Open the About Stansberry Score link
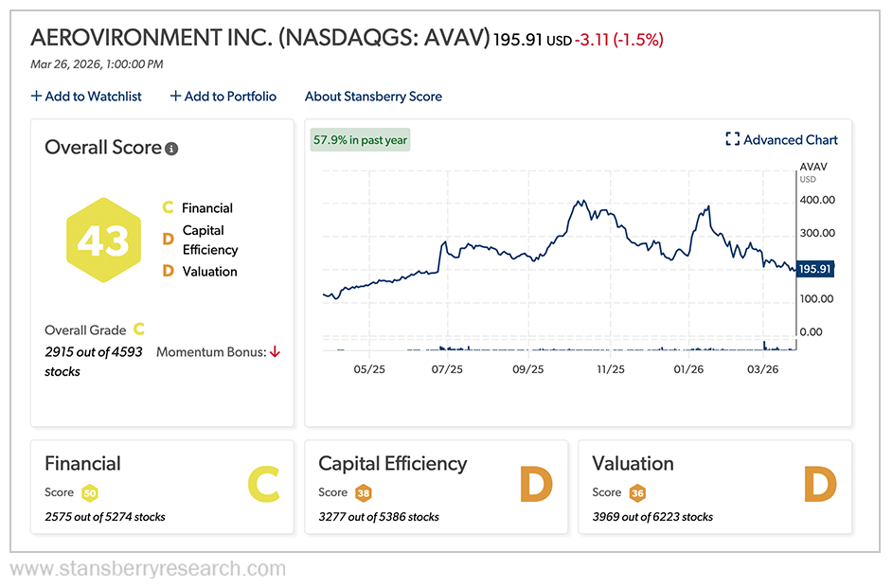The height and width of the screenshot is (588, 892). coord(373,97)
